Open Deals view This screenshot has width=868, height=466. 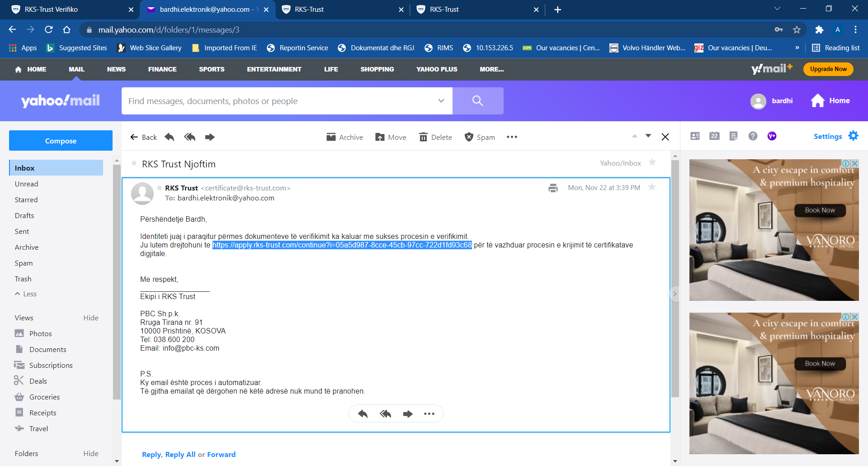[31, 381]
